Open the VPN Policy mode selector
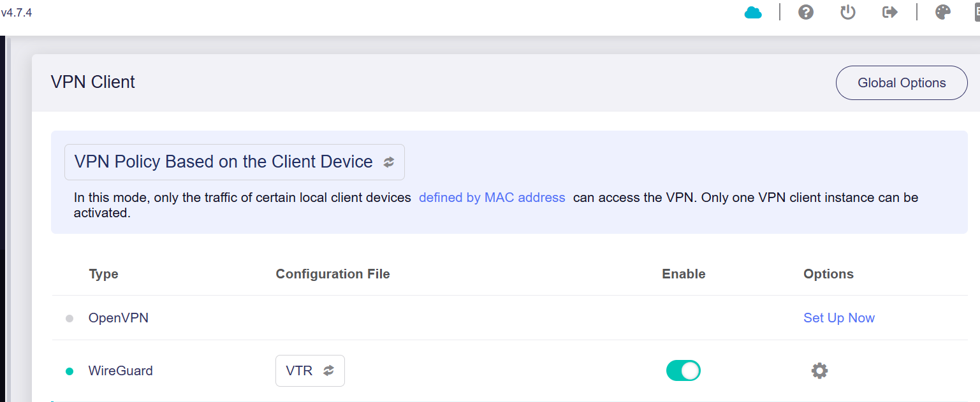Image resolution: width=980 pixels, height=402 pixels. tap(235, 162)
